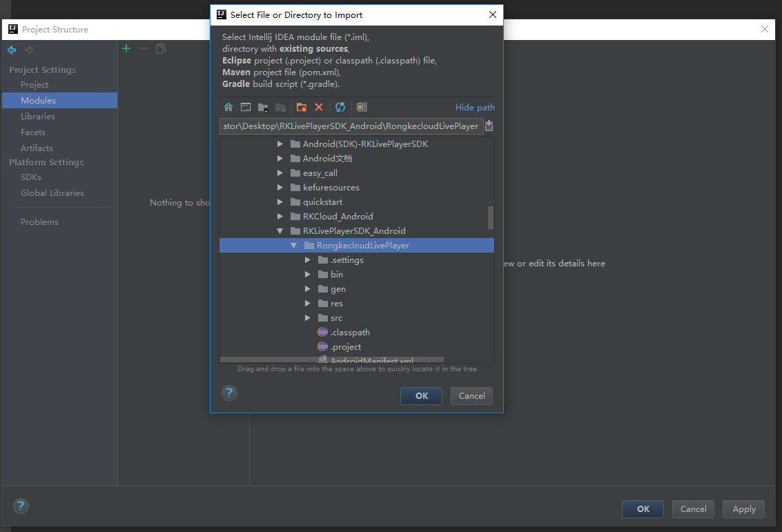This screenshot has width=782, height=532.
Task: Click the dialog help question icon
Action: click(x=229, y=393)
